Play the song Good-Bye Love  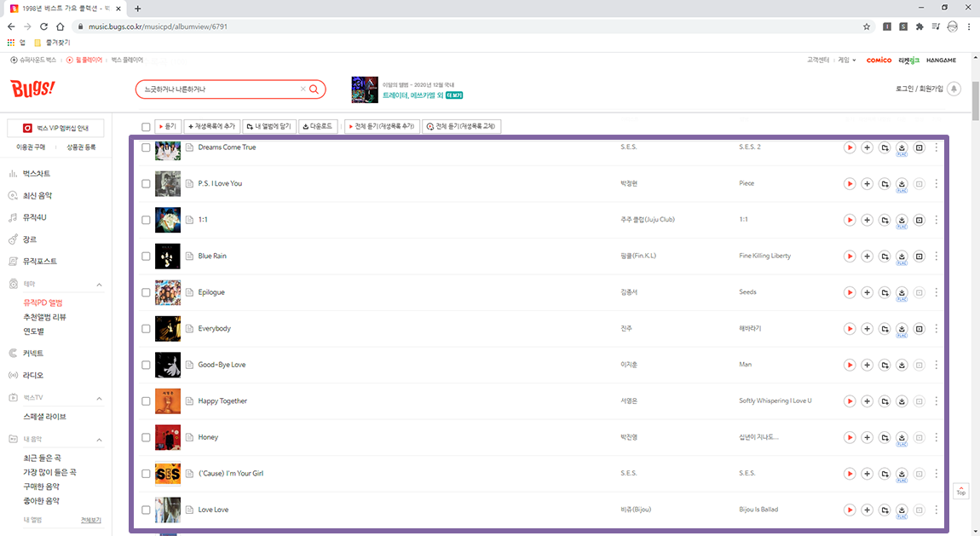(x=850, y=365)
